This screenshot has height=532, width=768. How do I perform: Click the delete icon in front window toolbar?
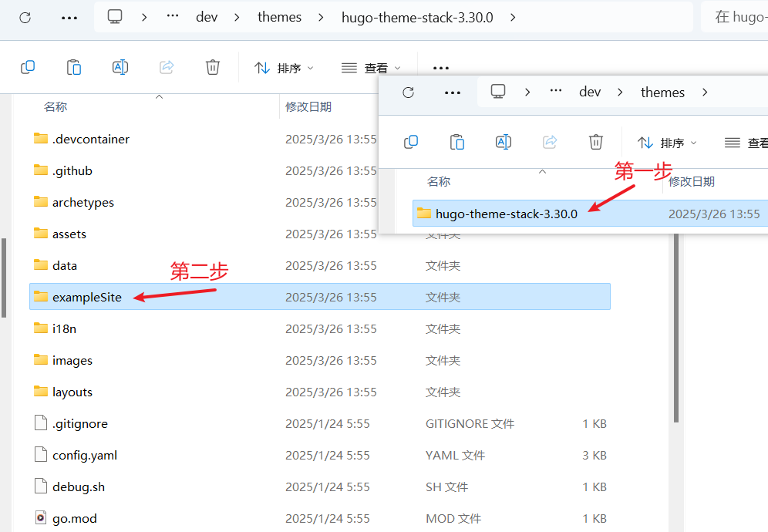pos(596,142)
